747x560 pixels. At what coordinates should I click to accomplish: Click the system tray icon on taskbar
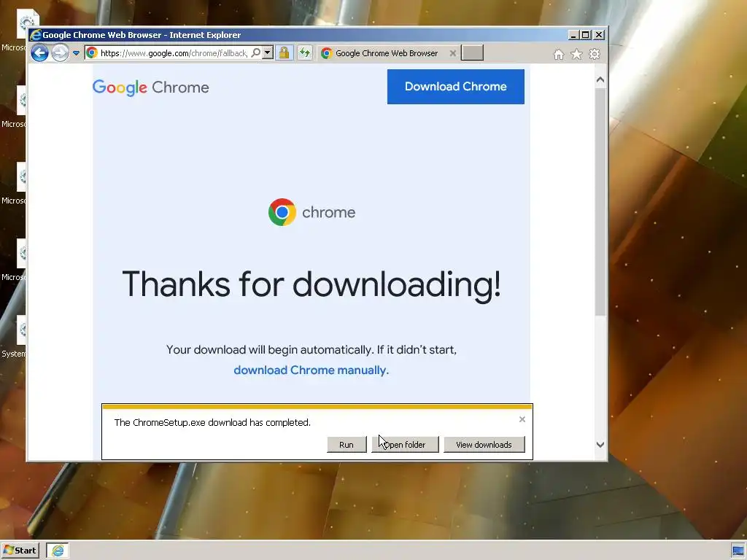738,551
